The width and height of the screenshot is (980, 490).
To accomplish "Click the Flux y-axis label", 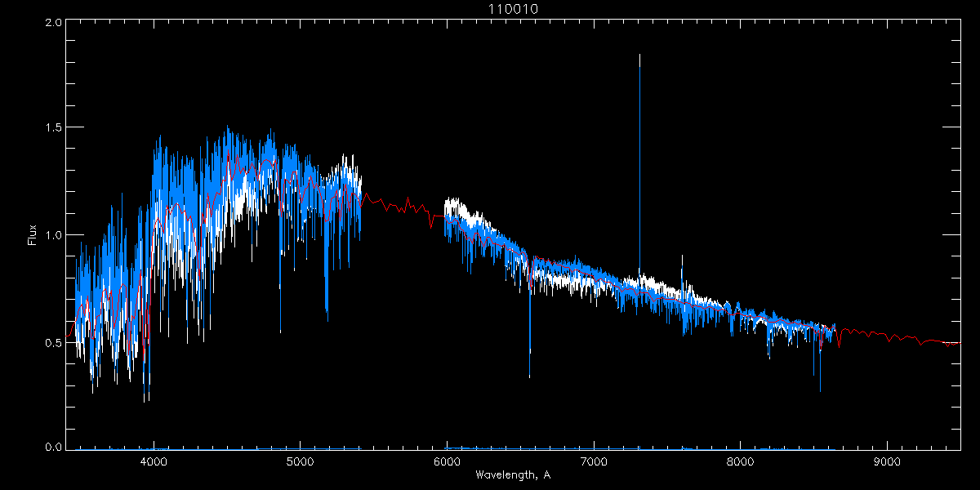I will 33,235.
